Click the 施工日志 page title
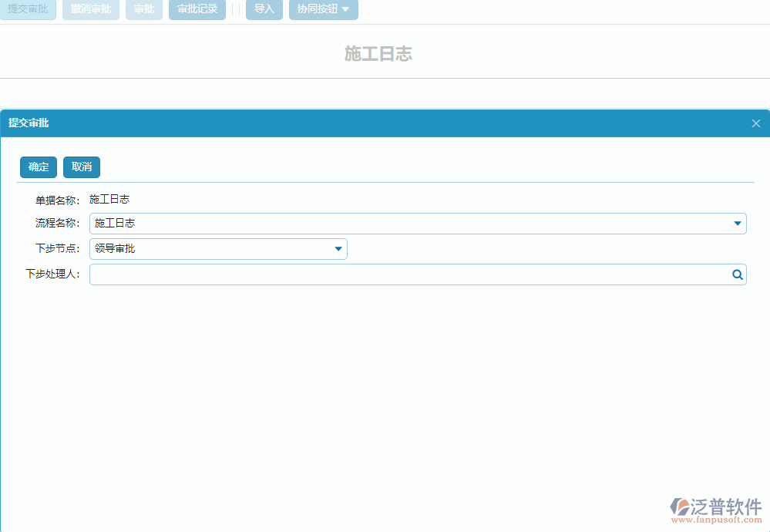Screen dimensions: 770x532 [x=377, y=54]
